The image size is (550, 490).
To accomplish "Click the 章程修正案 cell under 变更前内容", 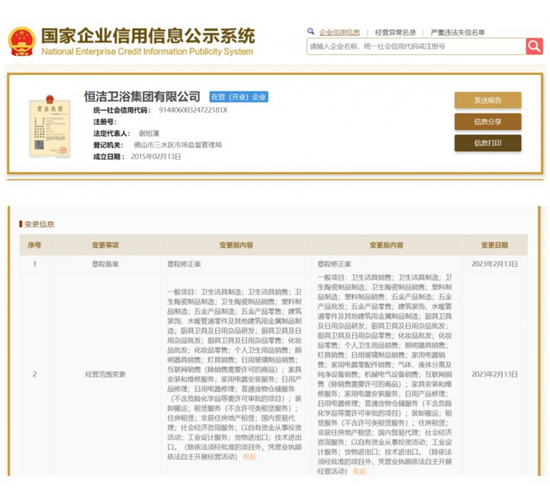I will coord(184,264).
